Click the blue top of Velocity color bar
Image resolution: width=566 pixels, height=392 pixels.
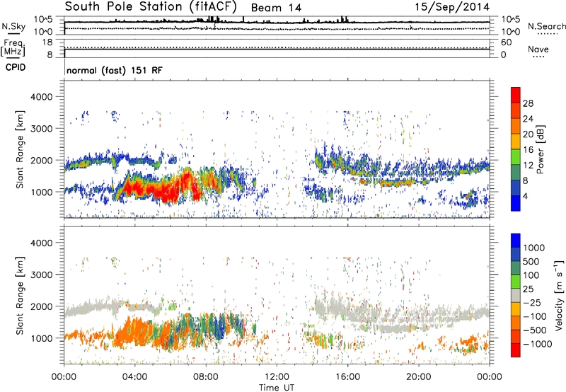click(x=516, y=241)
